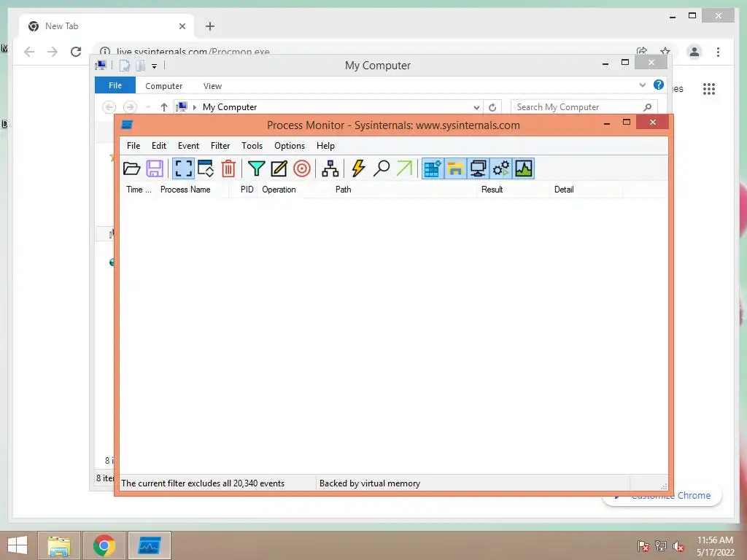Click the Chrome reload button
747x560 pixels.
[76, 52]
